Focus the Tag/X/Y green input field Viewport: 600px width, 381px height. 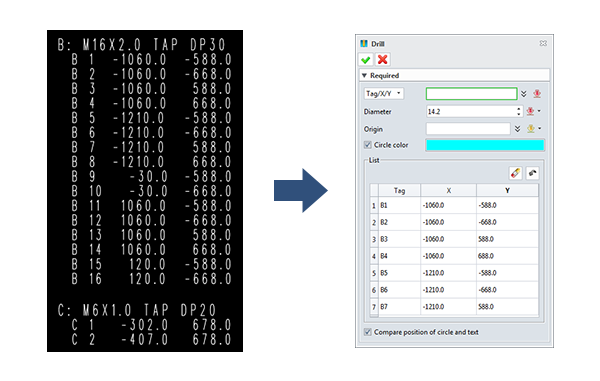[x=471, y=94]
